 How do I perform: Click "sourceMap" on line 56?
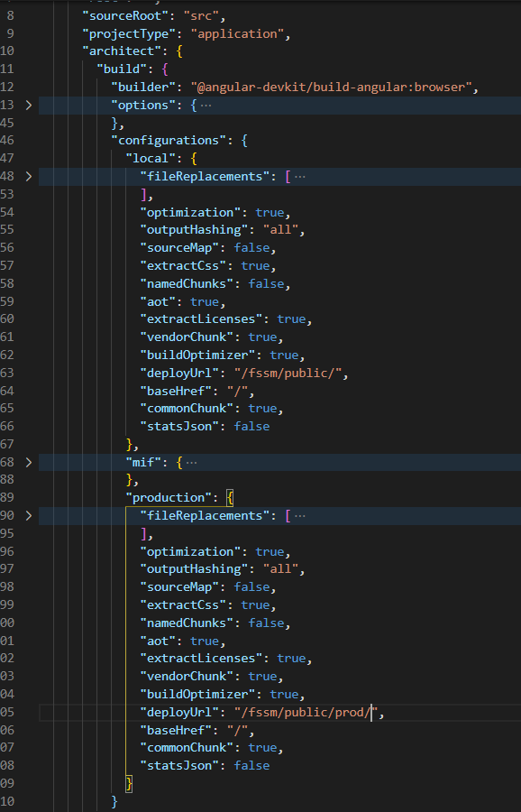[x=180, y=248]
